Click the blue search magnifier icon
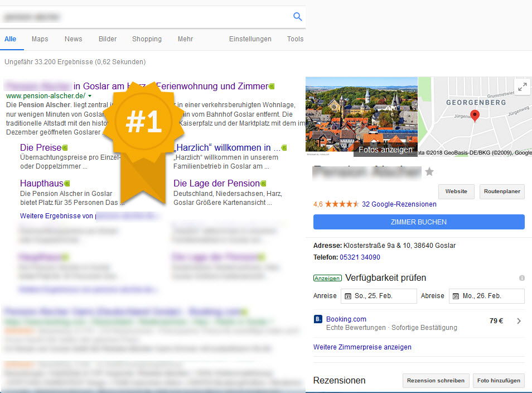This screenshot has height=393, width=532. (x=298, y=16)
